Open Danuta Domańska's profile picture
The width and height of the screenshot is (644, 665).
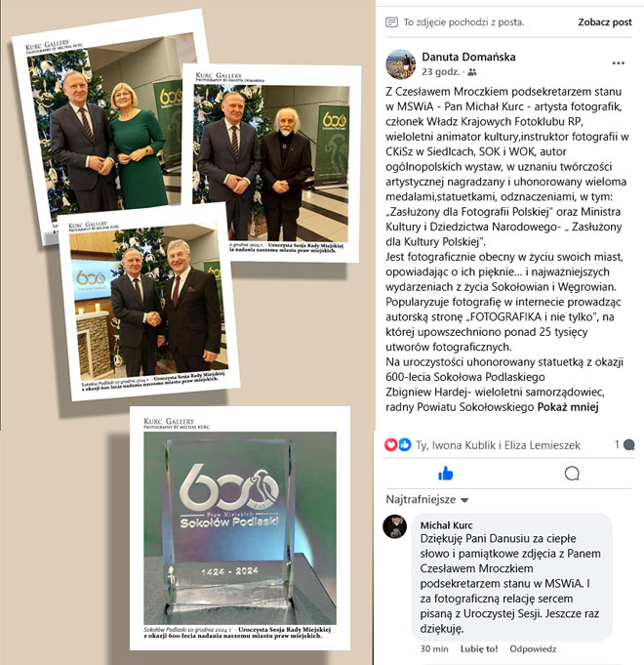400,64
